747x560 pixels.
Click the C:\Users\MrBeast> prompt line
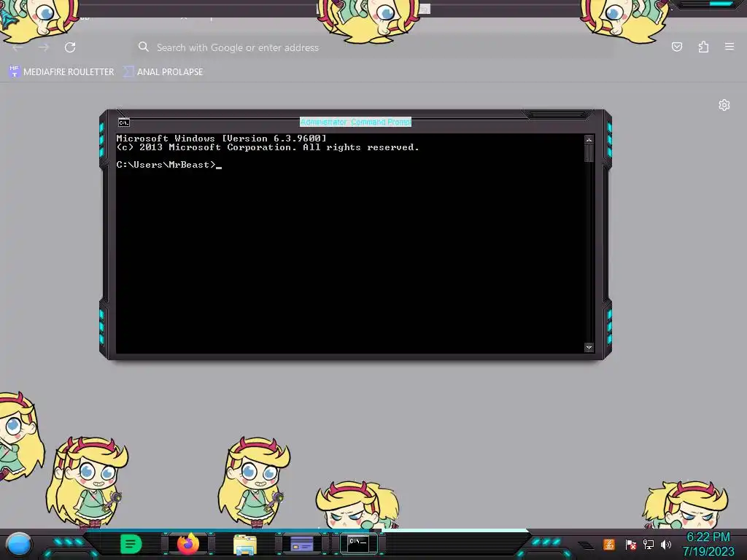169,165
